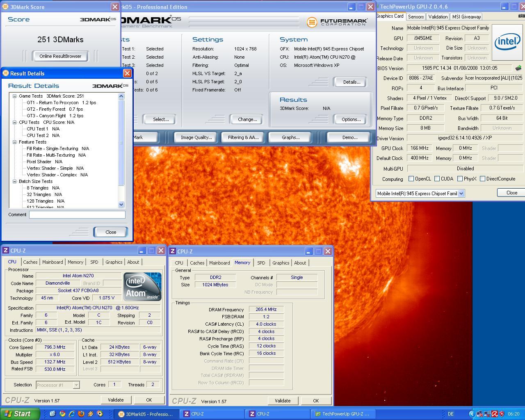Click the BIOS save chip icon in GPU-Z
The height and width of the screenshot is (420, 525).
click(518, 68)
